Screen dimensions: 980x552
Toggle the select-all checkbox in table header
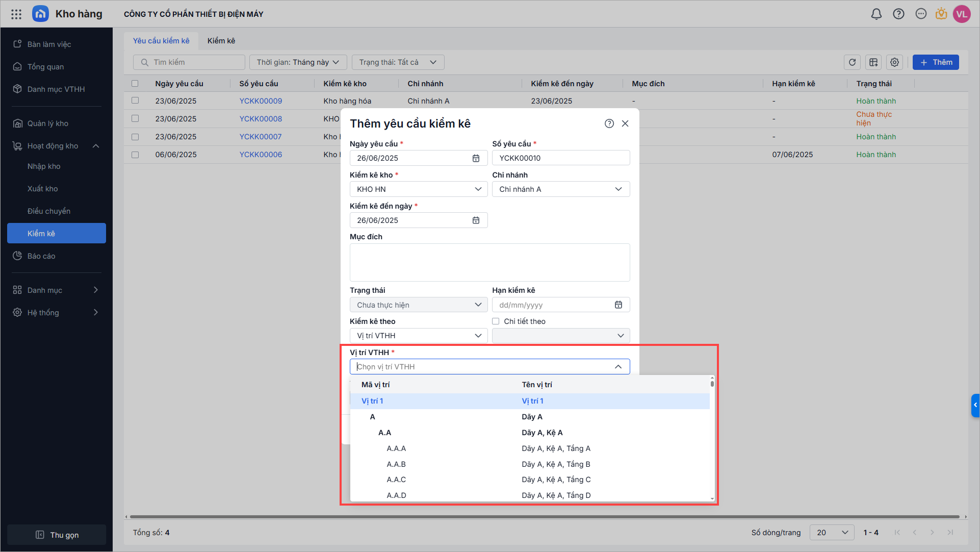pyautogui.click(x=135, y=83)
